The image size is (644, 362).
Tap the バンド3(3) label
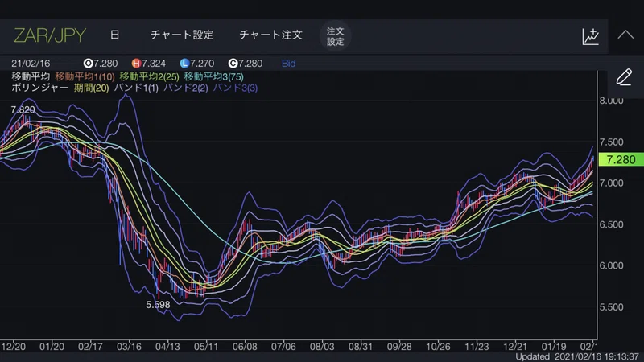tap(235, 88)
